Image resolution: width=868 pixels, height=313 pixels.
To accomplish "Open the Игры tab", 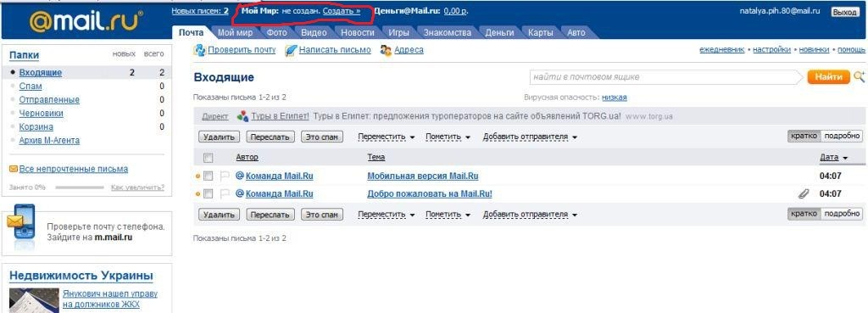I will click(398, 33).
